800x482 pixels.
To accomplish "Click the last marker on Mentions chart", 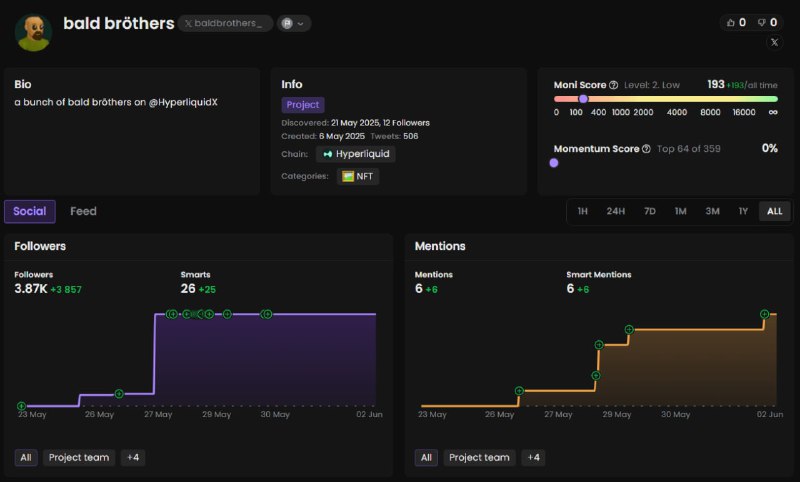I will tap(764, 314).
